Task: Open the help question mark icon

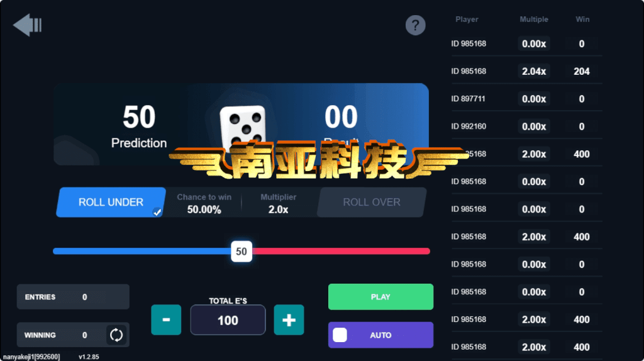Action: [415, 25]
